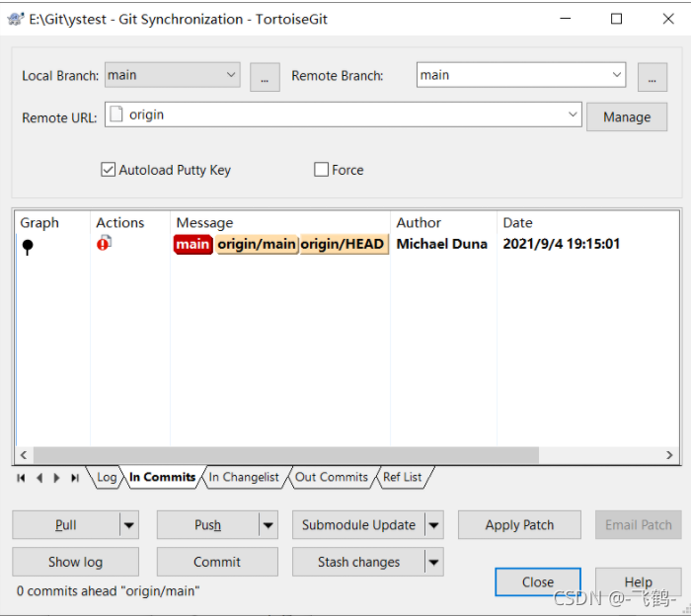The image size is (691, 616).
Task: Click the red exclamation action icon in commit row
Action: pyautogui.click(x=105, y=243)
